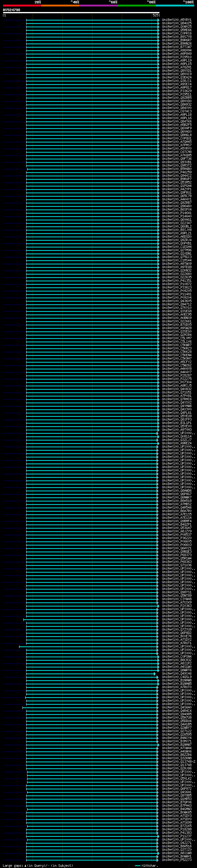Select hit UniRef100_A7XW44
This screenshot has height=868, width=197.
click(x=176, y=748)
